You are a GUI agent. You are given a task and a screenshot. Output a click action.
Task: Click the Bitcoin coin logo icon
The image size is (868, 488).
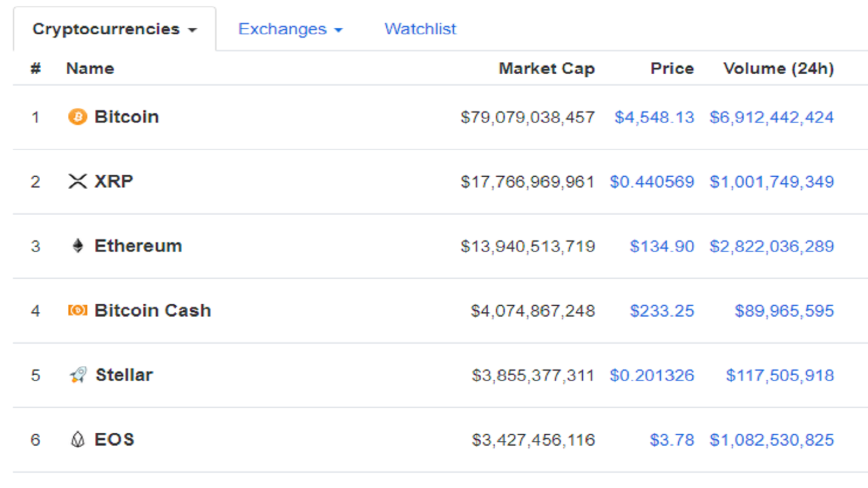(78, 117)
